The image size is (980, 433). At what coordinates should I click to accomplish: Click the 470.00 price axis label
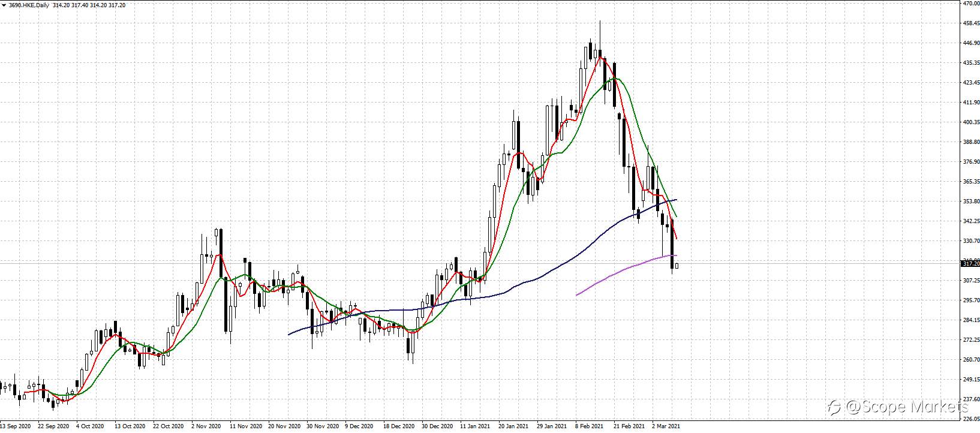[970, 4]
